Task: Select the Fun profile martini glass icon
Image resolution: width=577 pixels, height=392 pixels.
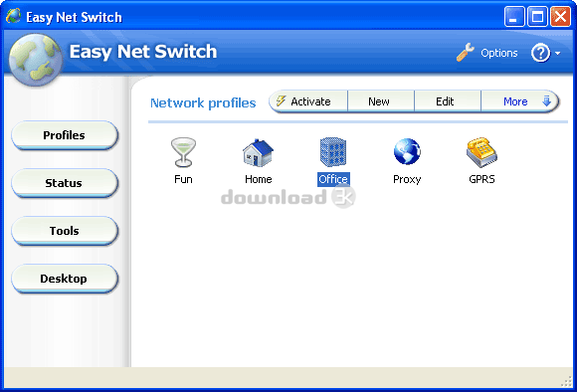Action: tap(183, 152)
